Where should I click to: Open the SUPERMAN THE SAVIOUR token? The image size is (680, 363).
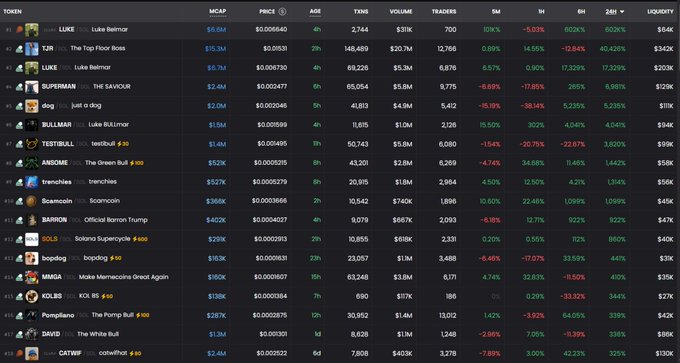86,87
